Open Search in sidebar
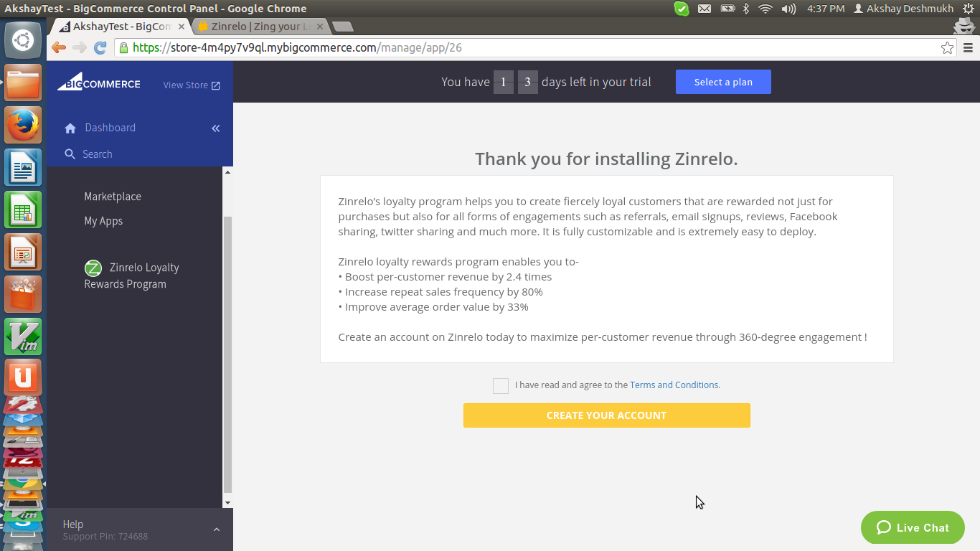The height and width of the screenshot is (551, 980). tap(97, 154)
